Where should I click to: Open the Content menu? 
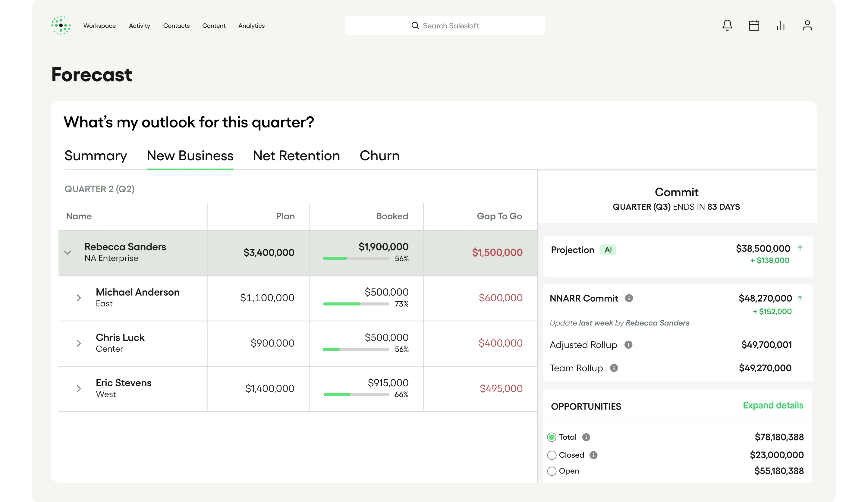point(214,26)
